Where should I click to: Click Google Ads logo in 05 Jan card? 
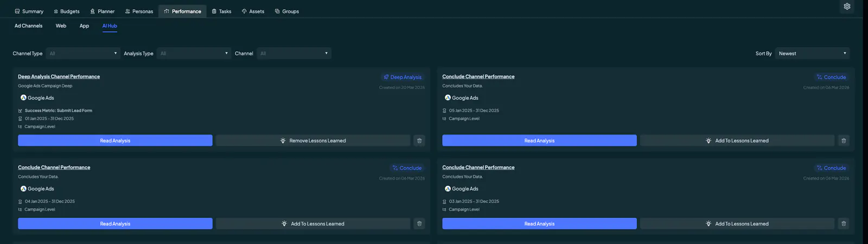coord(448,98)
